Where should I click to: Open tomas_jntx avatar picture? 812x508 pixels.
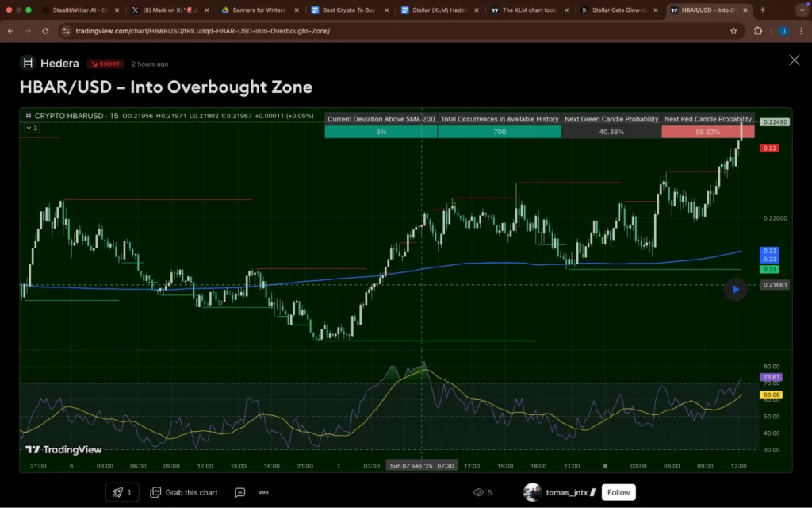click(532, 492)
